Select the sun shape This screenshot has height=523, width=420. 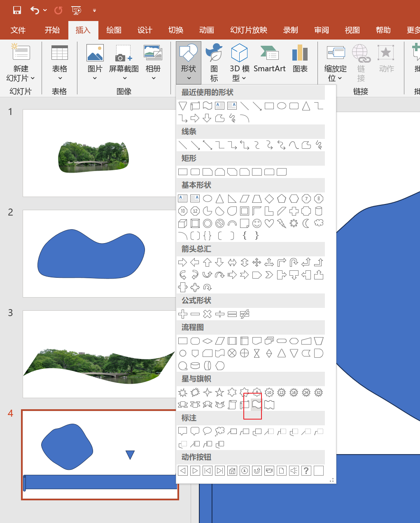click(x=294, y=223)
